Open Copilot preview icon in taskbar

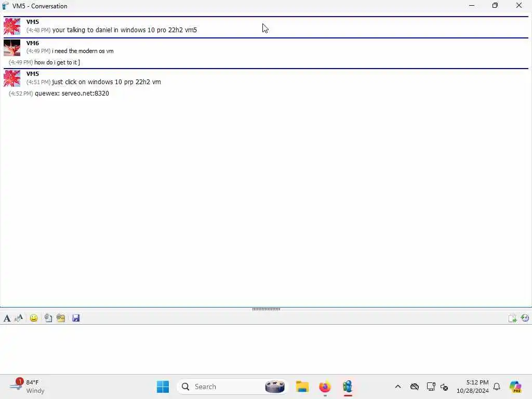[515, 387]
